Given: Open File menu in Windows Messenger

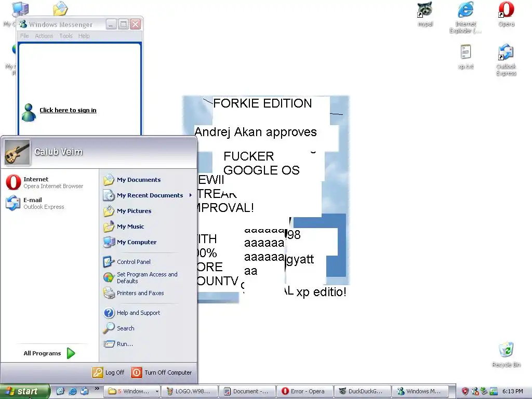Looking at the screenshot, I should 24,36.
